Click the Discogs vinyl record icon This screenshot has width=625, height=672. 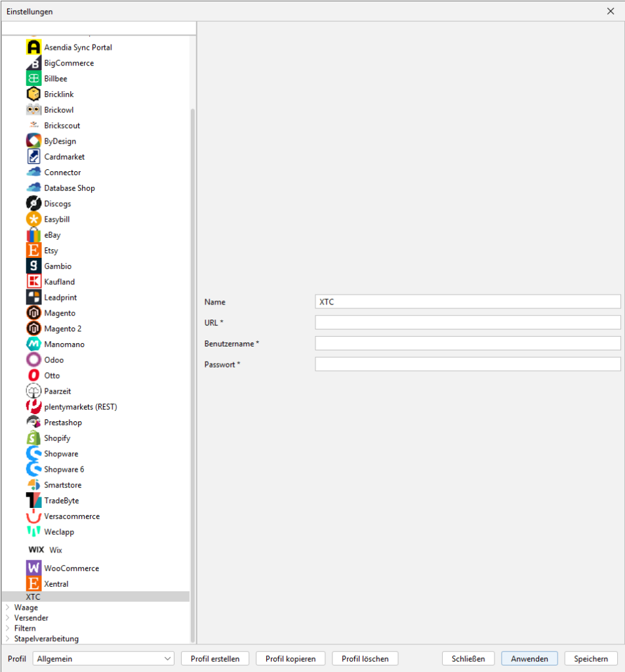coord(33,203)
